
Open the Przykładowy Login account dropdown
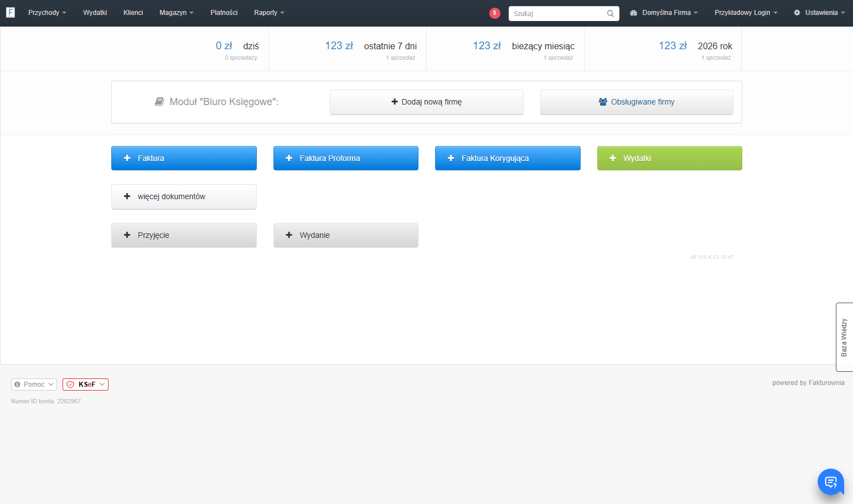tap(746, 13)
